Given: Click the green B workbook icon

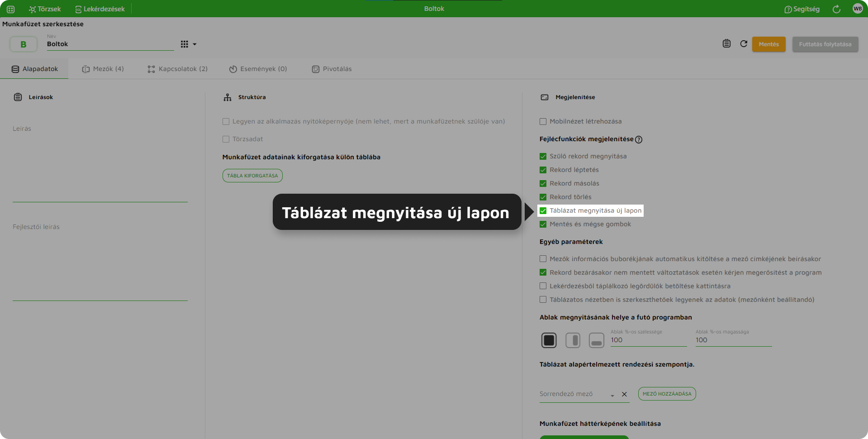Looking at the screenshot, I should coord(24,44).
